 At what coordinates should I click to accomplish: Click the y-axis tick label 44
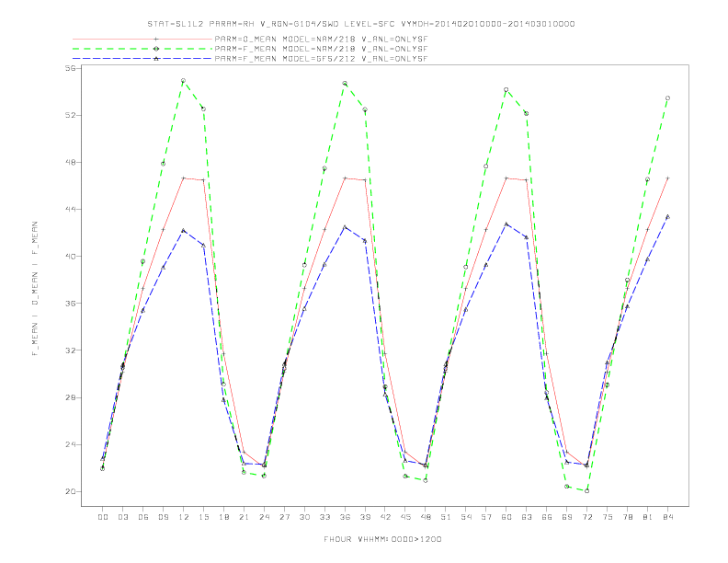[72, 209]
